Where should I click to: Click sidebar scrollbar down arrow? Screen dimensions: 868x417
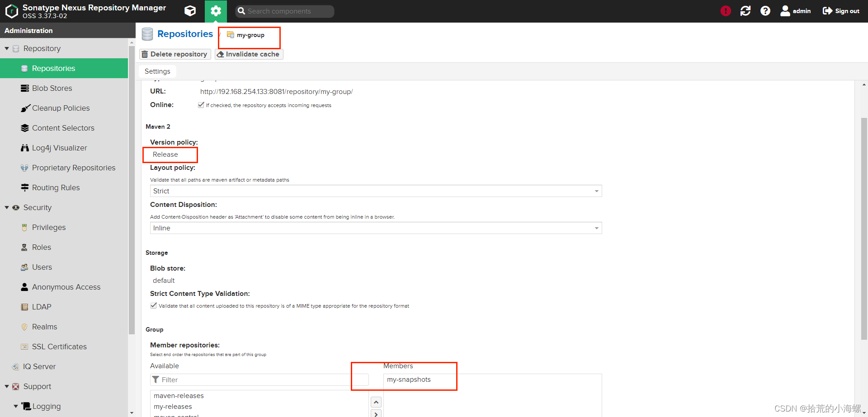pos(132,413)
